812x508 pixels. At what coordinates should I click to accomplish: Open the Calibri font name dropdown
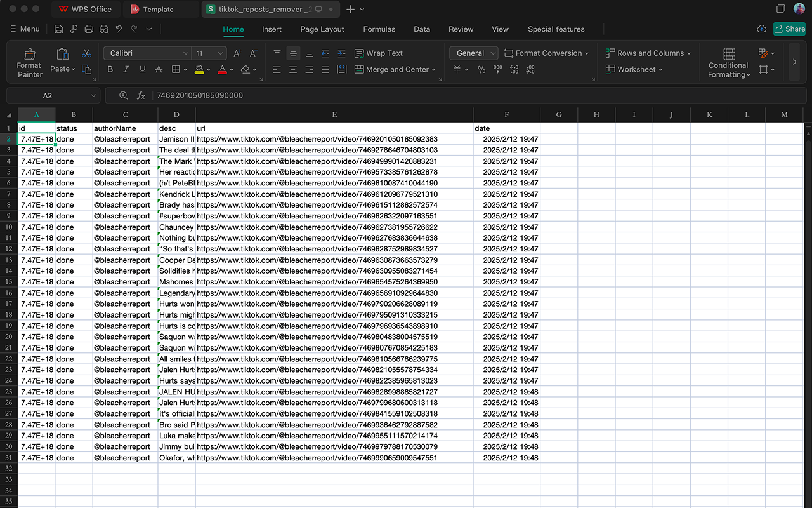click(185, 53)
